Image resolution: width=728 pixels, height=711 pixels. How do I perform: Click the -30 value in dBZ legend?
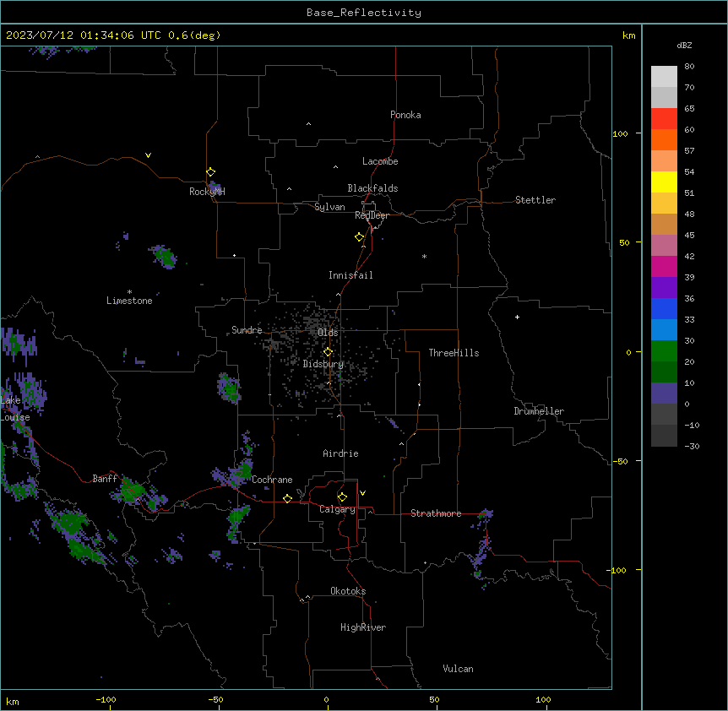pos(692,446)
